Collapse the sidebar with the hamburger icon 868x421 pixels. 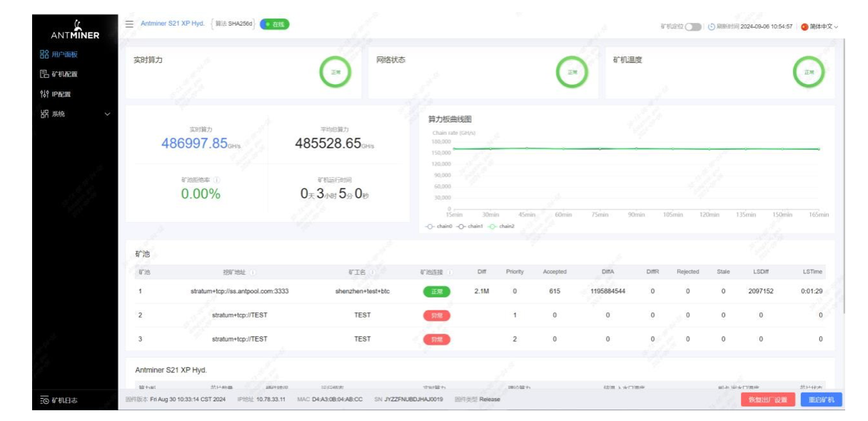click(x=129, y=24)
